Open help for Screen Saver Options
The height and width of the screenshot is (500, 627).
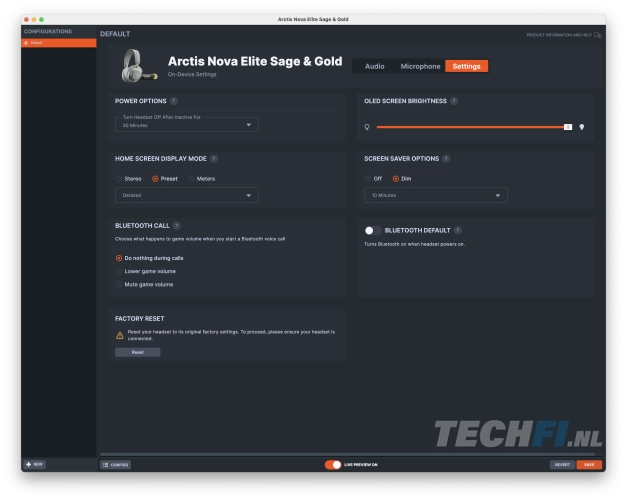pos(446,159)
